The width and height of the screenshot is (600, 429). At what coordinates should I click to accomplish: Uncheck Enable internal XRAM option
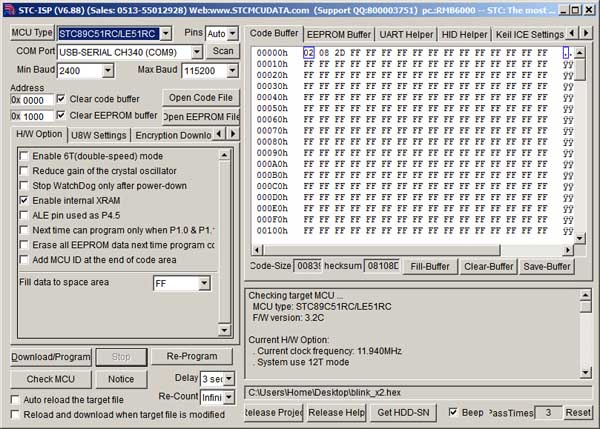pyautogui.click(x=24, y=200)
